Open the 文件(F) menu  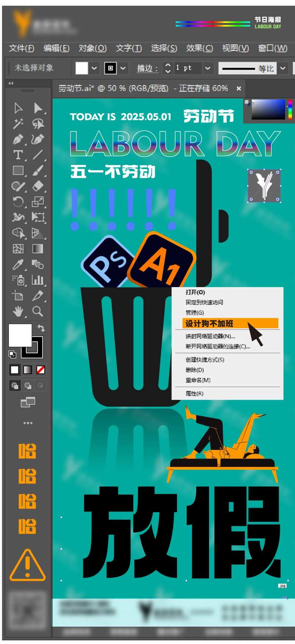21,48
